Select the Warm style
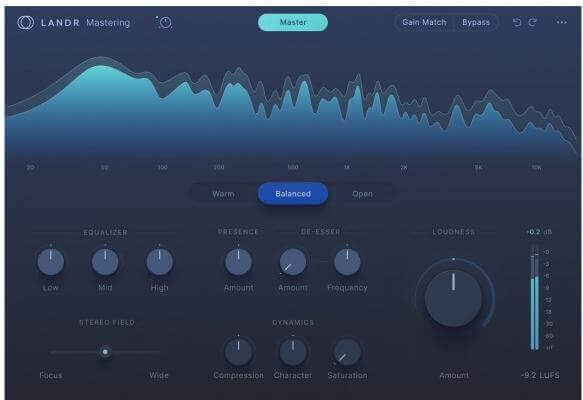This screenshot has height=400, width=583. [223, 194]
